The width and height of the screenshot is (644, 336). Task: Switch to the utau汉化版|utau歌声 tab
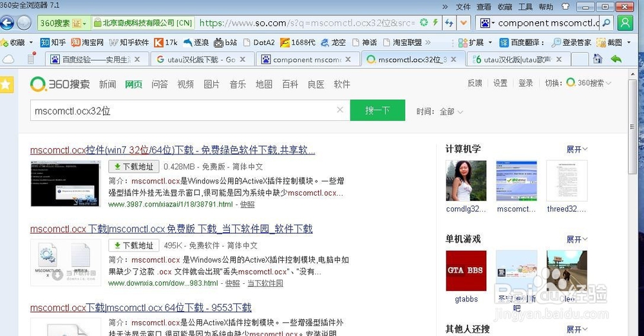(518, 60)
